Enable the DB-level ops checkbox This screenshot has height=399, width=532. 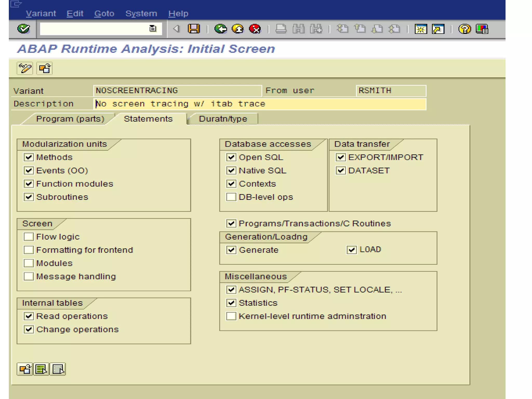pyautogui.click(x=231, y=197)
